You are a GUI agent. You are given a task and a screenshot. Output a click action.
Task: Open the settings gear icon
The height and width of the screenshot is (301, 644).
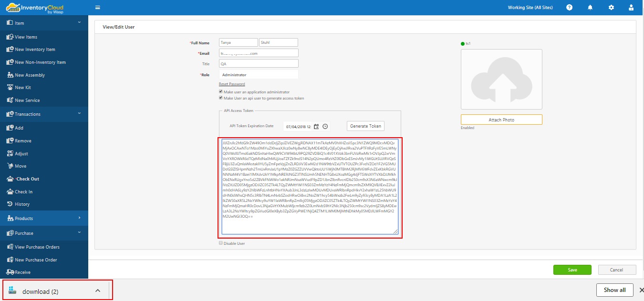[611, 8]
